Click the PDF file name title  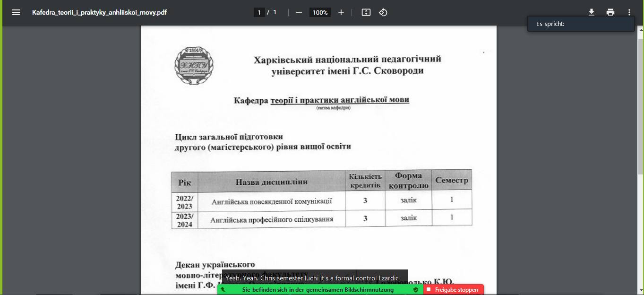tap(99, 12)
